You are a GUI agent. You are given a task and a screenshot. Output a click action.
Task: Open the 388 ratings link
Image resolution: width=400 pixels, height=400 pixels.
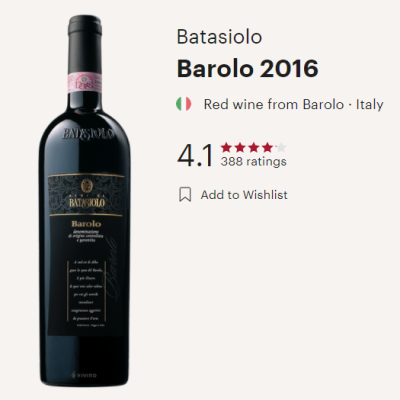coord(253,161)
